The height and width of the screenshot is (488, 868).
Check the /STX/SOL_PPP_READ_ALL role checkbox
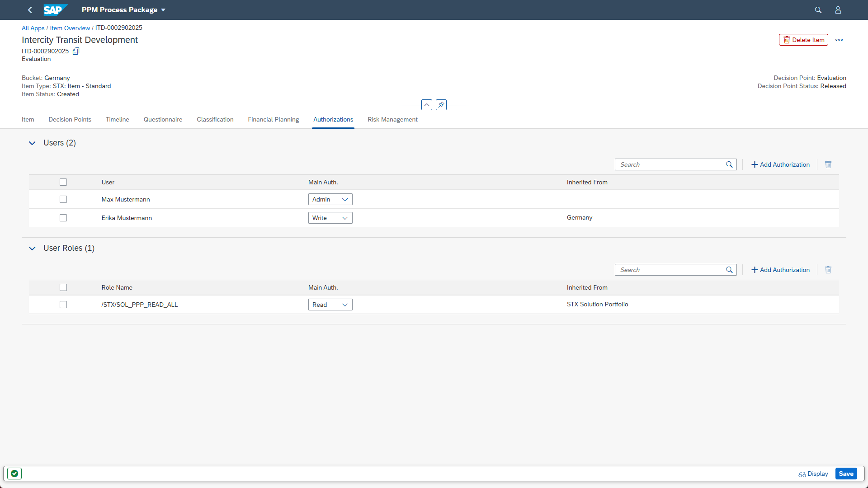pos(63,305)
